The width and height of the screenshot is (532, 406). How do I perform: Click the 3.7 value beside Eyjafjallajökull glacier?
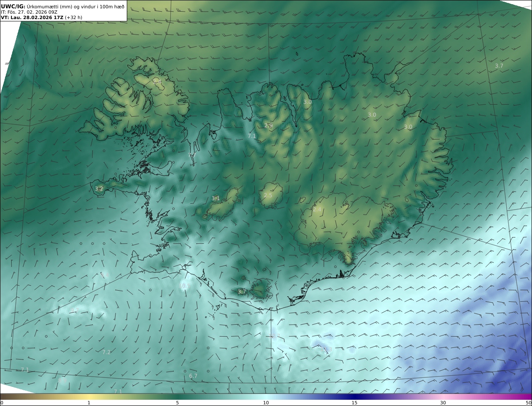click(x=242, y=292)
